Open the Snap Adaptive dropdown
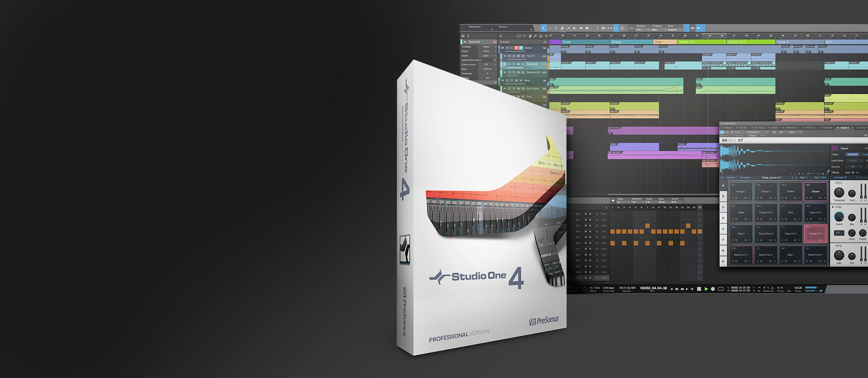This screenshot has width=868, height=378. point(674,30)
